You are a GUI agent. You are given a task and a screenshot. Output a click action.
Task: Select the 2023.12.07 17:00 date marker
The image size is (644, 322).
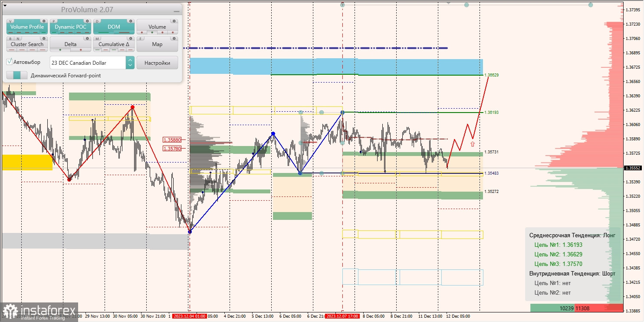click(342, 316)
